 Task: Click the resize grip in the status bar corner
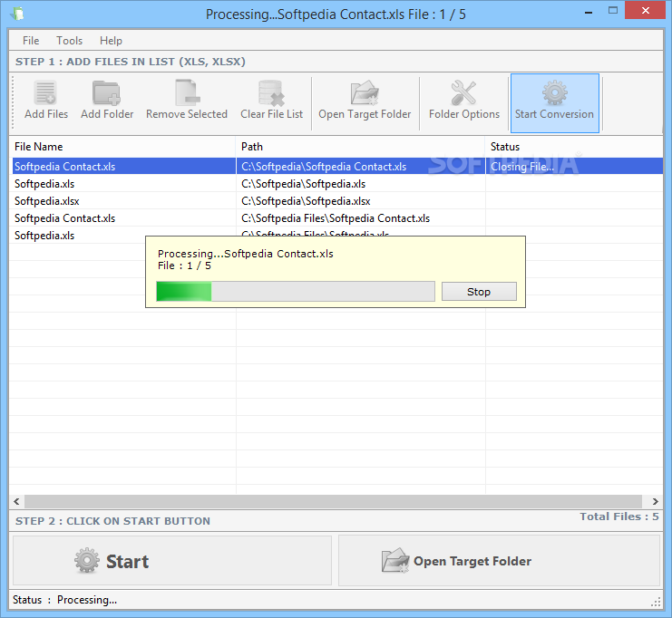656,602
